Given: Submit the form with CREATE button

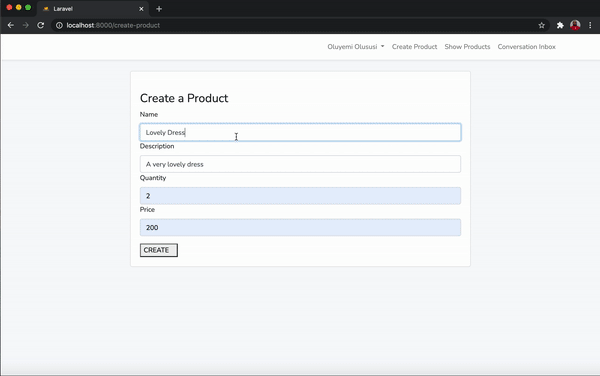Looking at the screenshot, I should 159,250.
